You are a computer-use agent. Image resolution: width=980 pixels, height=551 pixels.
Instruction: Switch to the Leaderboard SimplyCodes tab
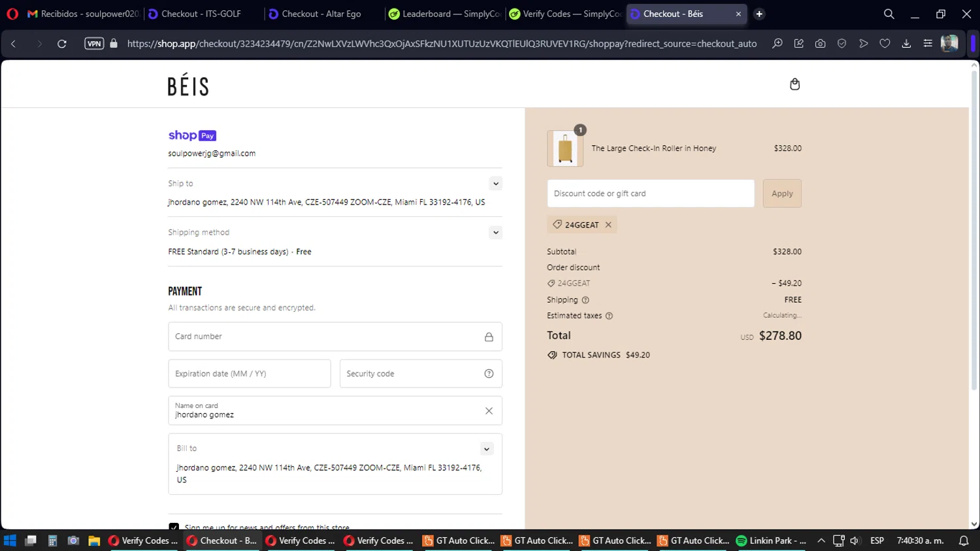(444, 14)
